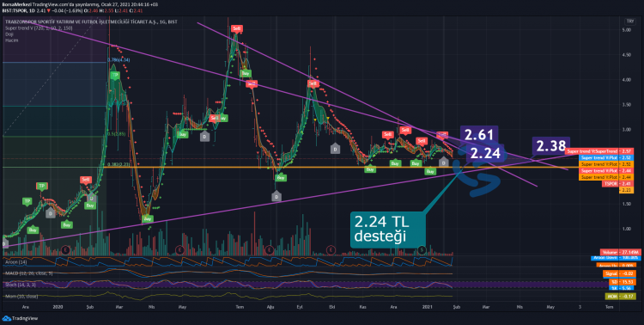
Task: Click the TSPOR 2.41 price label
Action: click(x=618, y=183)
